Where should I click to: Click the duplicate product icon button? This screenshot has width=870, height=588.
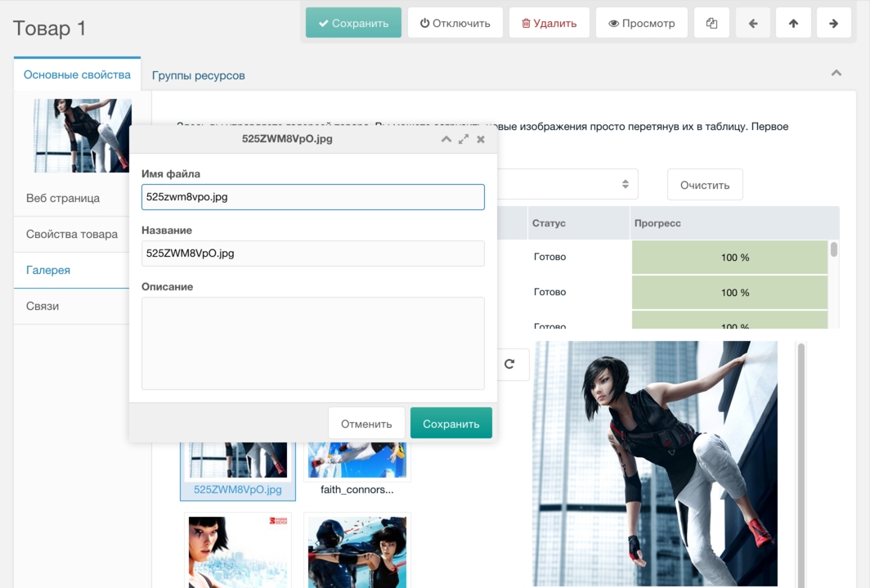tap(711, 23)
